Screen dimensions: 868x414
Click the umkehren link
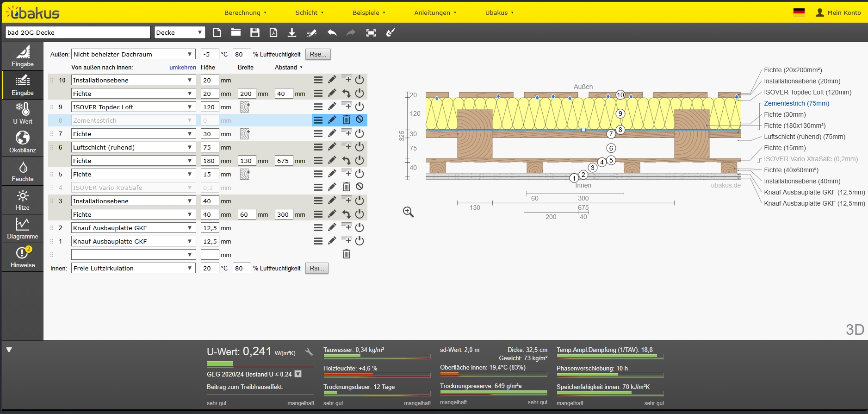pyautogui.click(x=183, y=67)
